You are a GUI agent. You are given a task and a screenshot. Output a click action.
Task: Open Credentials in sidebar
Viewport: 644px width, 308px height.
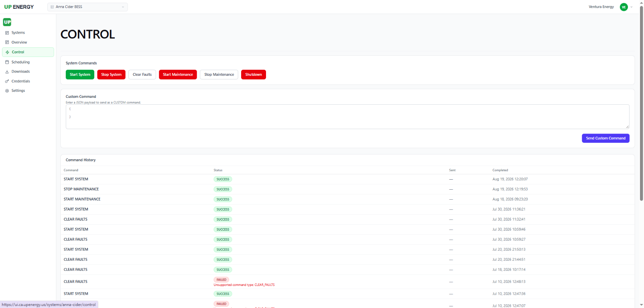tap(28, 81)
